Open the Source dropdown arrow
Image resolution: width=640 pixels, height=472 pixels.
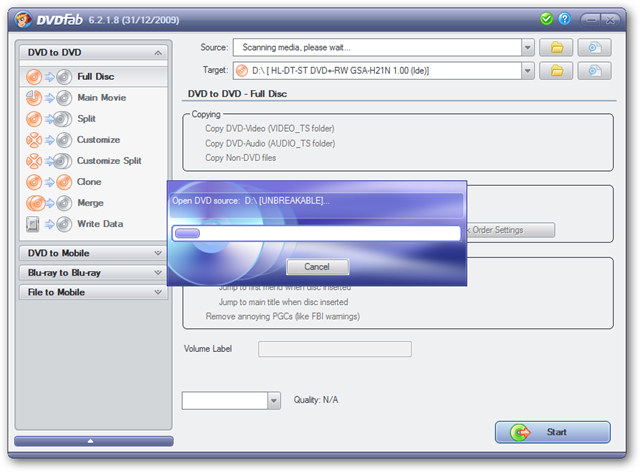527,47
